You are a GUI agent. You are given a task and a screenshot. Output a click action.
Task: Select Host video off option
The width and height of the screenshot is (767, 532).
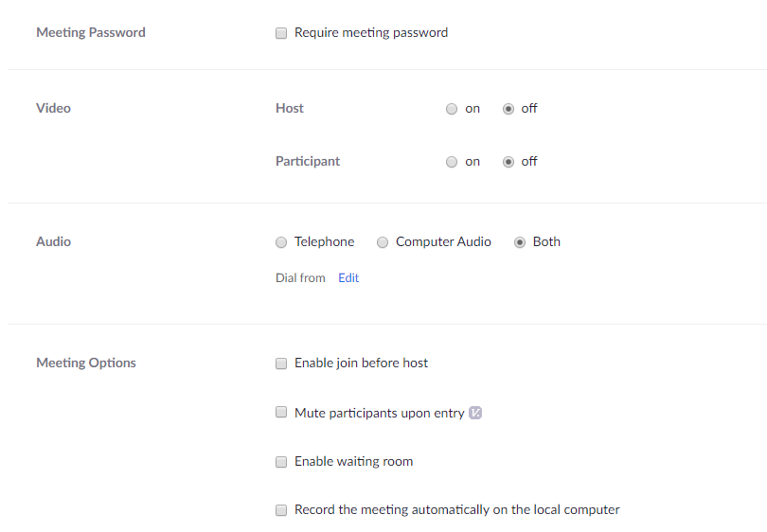point(508,109)
